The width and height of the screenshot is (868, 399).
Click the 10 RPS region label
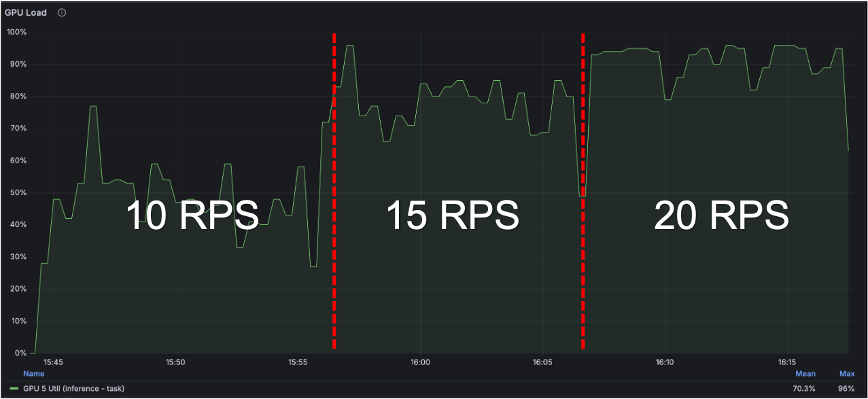(x=190, y=215)
